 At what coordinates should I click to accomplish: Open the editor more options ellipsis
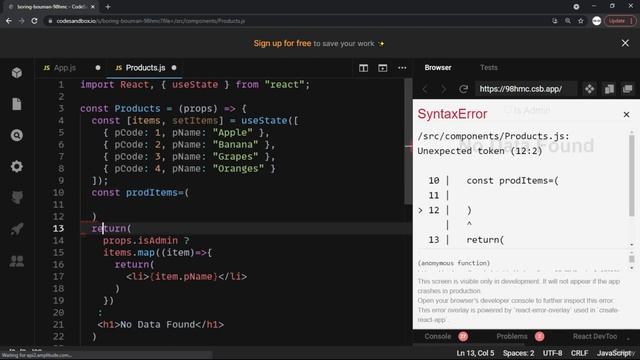(x=402, y=68)
